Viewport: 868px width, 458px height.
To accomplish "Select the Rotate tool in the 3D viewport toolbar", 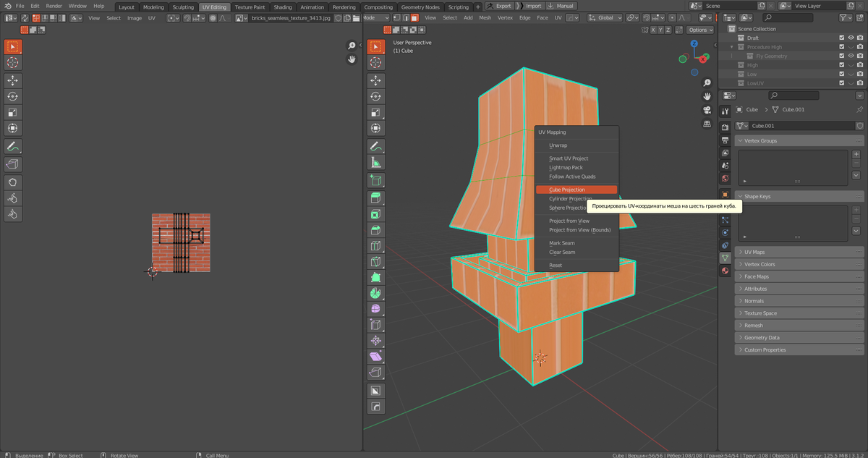I will click(x=375, y=96).
